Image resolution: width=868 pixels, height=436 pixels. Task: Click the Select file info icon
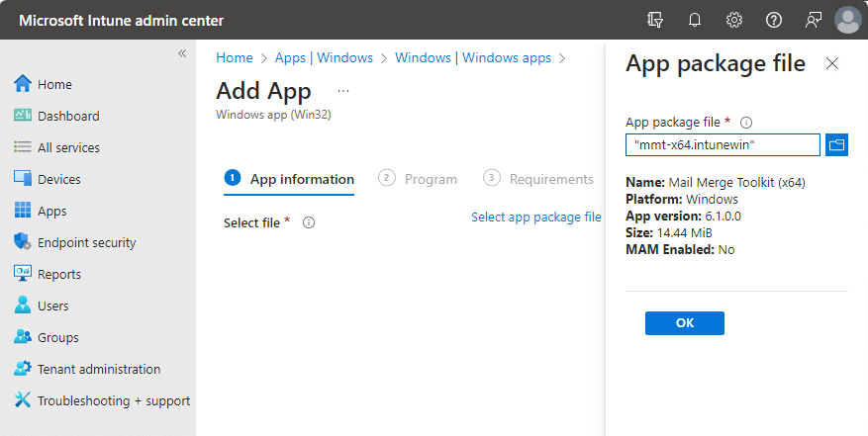(x=309, y=222)
